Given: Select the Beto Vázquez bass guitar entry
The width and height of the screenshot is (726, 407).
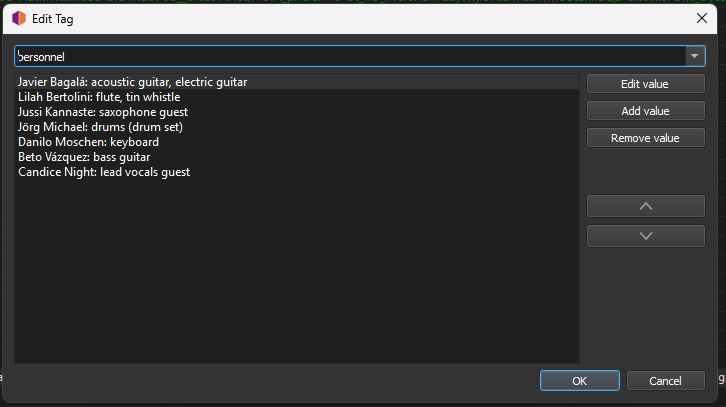Looking at the screenshot, I should click(x=83, y=157).
